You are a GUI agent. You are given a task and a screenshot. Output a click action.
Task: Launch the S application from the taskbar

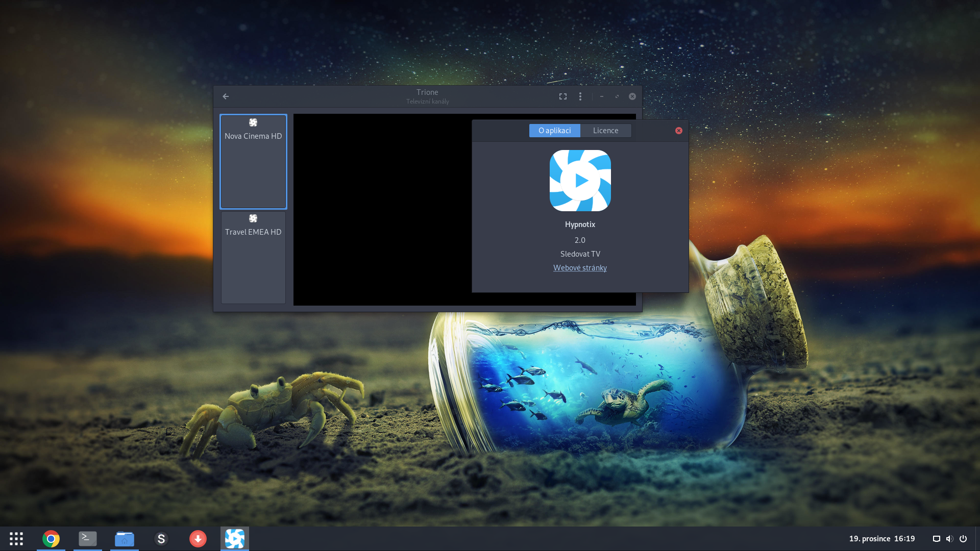click(161, 538)
